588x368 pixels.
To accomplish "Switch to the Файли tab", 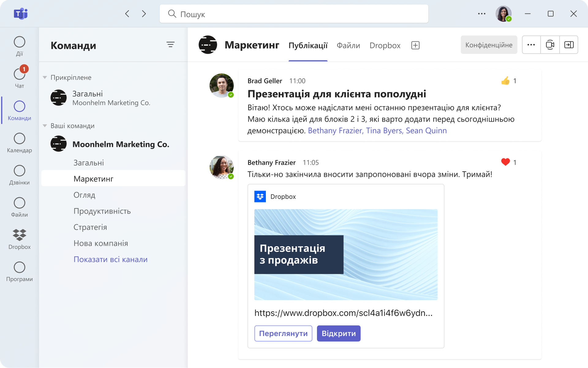I will (348, 45).
